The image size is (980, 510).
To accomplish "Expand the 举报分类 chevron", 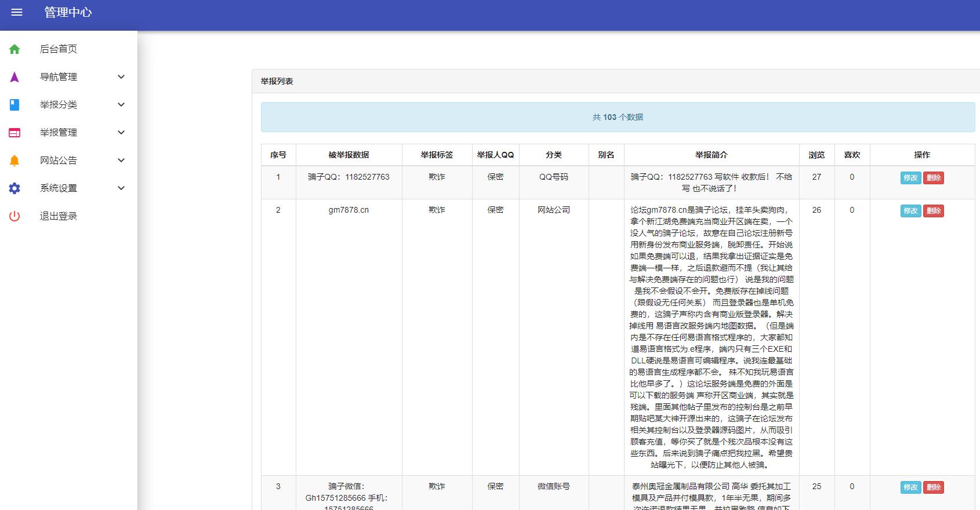I will tap(121, 105).
